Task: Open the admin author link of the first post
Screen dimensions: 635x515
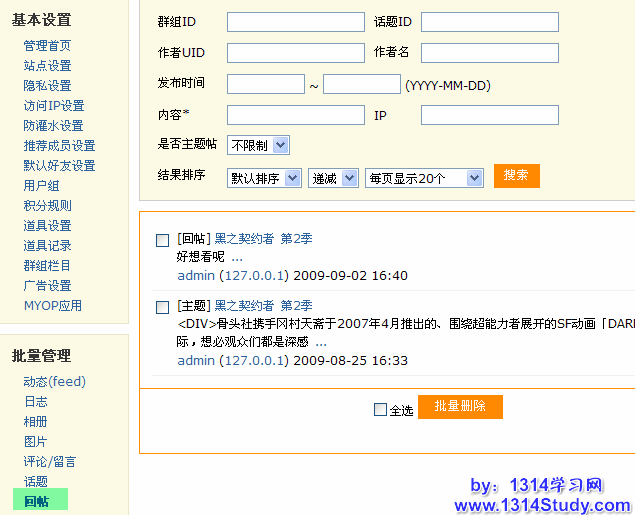Action: pos(195,275)
